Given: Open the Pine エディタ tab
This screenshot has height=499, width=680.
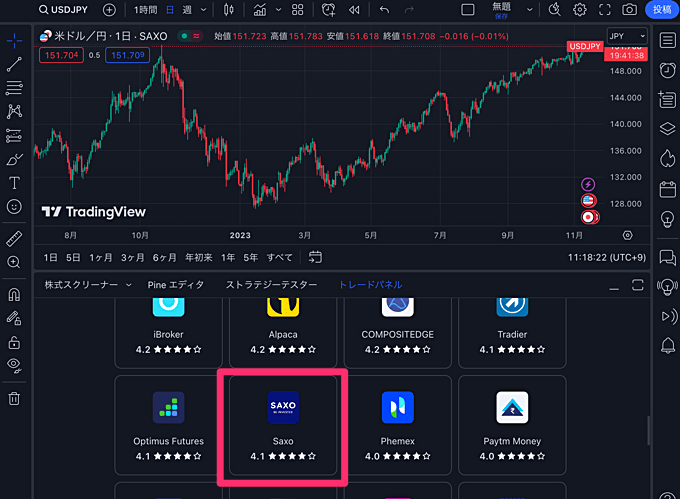Looking at the screenshot, I should tap(175, 285).
